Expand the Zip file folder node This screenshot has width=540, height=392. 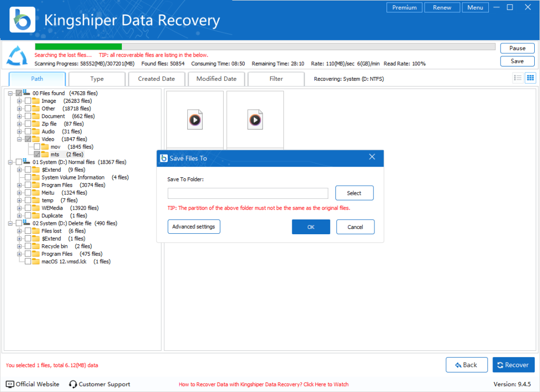tap(20, 123)
